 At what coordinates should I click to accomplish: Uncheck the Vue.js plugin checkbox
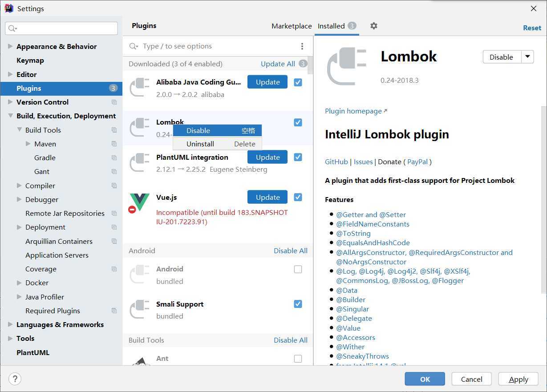(x=298, y=197)
